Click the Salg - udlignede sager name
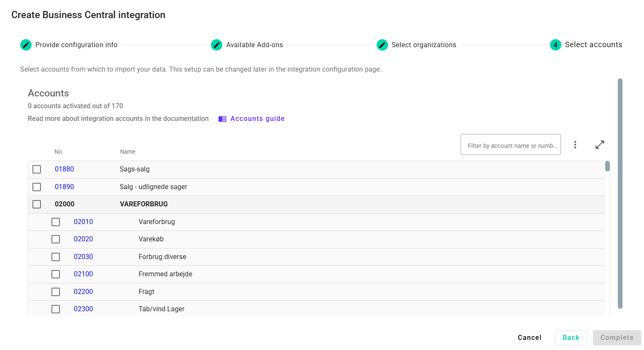 [x=154, y=187]
